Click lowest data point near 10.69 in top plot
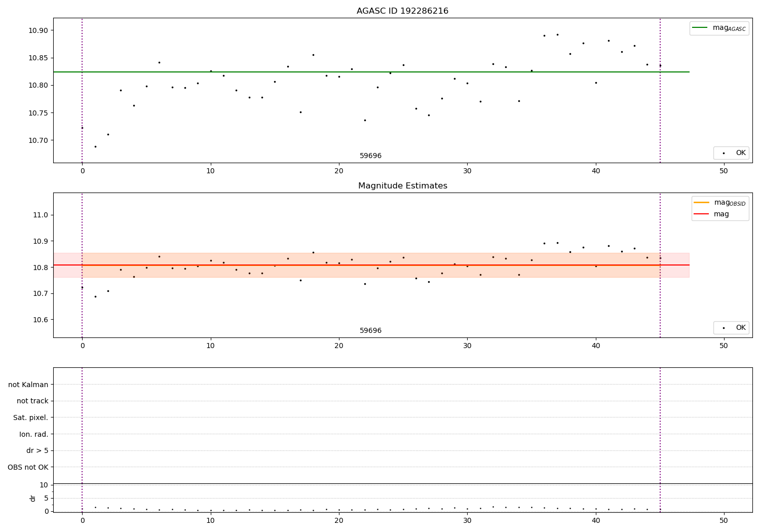The image size is (760, 532). coord(95,146)
